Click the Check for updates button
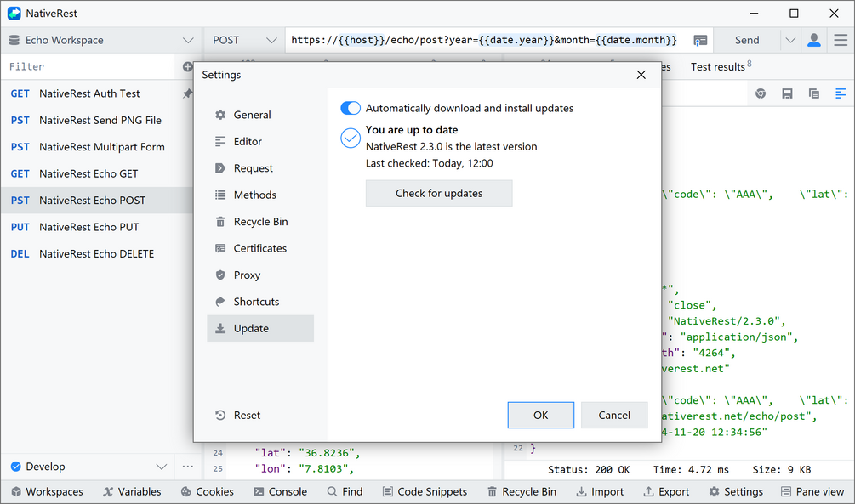 tap(439, 194)
